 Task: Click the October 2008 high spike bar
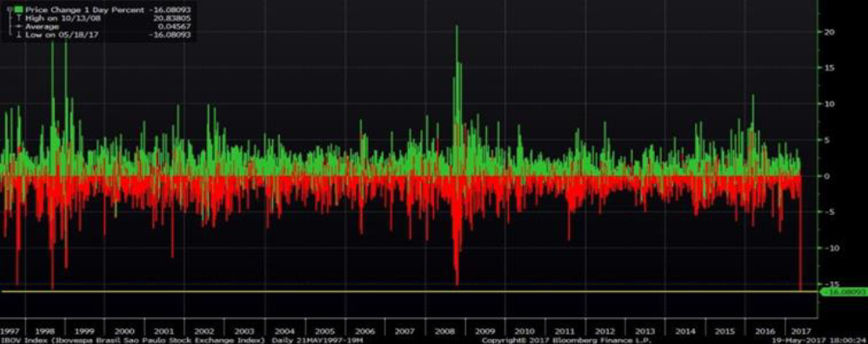(457, 99)
